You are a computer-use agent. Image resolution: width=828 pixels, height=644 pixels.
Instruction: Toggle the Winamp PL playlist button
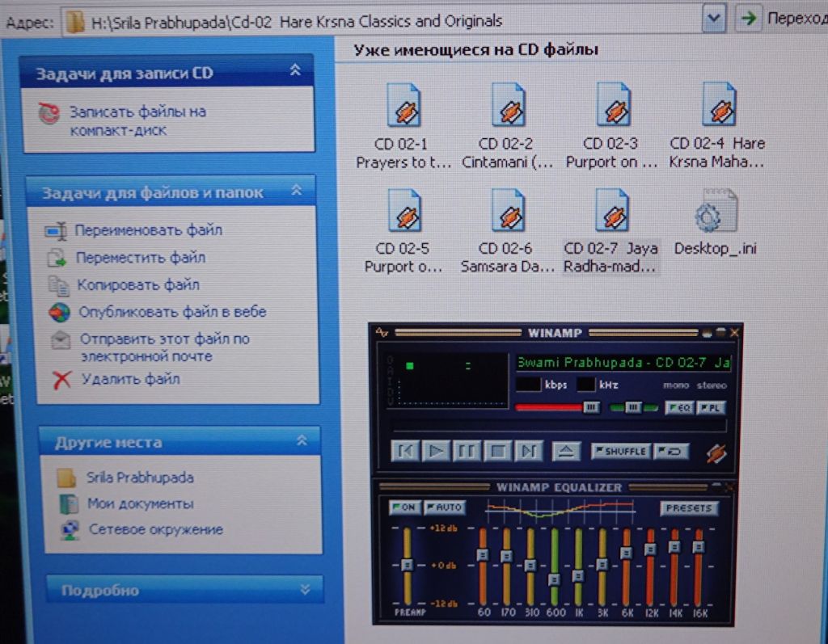[x=711, y=407]
